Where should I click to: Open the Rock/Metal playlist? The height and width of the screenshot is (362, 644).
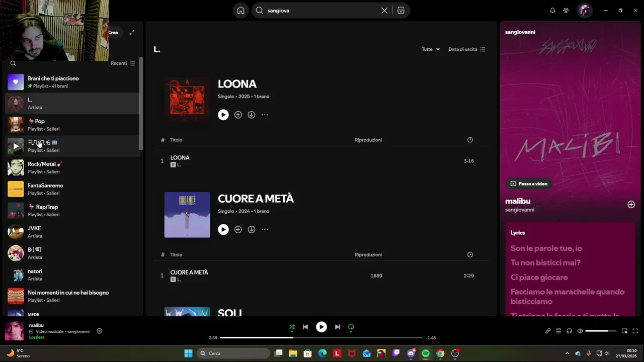pyautogui.click(x=72, y=167)
